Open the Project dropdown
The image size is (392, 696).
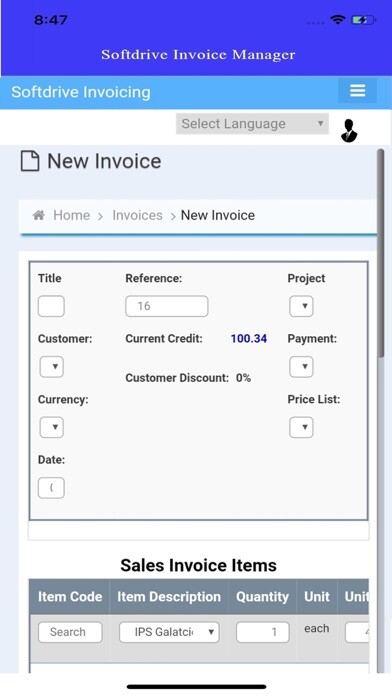point(301,306)
